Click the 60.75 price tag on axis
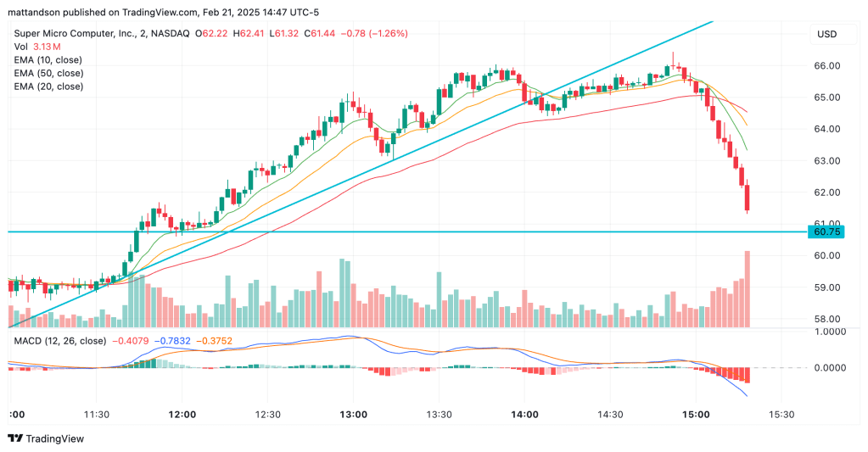Viewport: 868px width, 452px height. pos(826,232)
